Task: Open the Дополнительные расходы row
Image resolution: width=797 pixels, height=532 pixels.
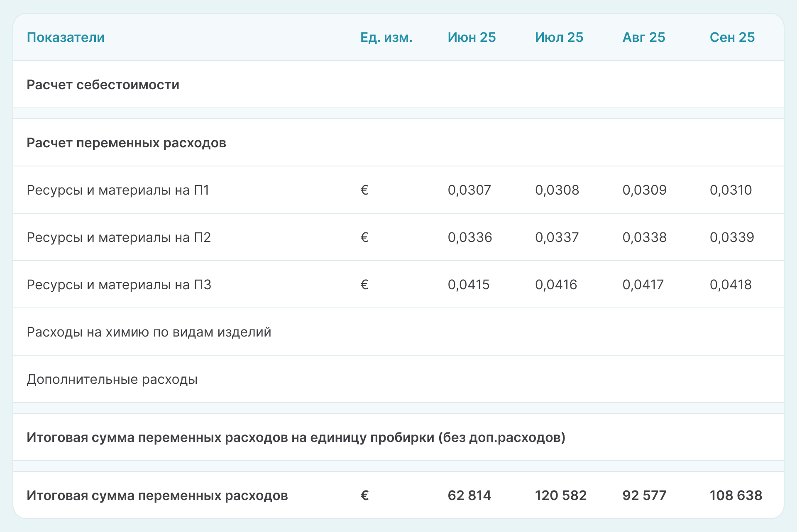Action: click(112, 379)
